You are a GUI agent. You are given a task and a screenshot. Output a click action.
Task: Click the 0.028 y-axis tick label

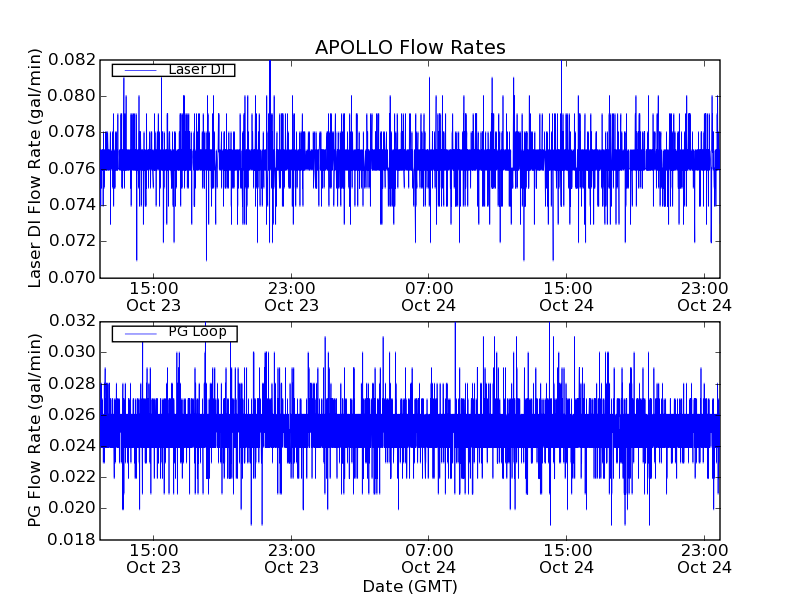coord(72,384)
